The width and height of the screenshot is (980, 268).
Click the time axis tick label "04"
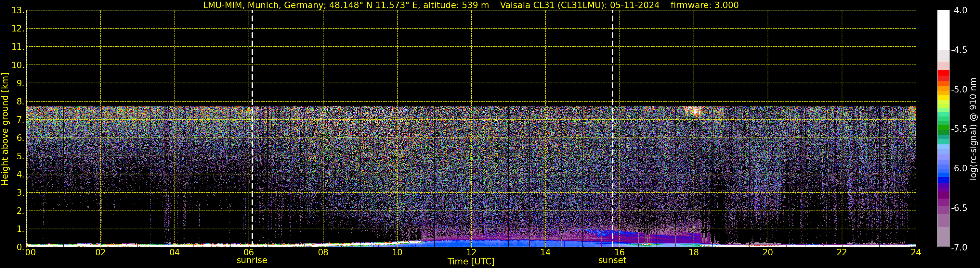(175, 252)
